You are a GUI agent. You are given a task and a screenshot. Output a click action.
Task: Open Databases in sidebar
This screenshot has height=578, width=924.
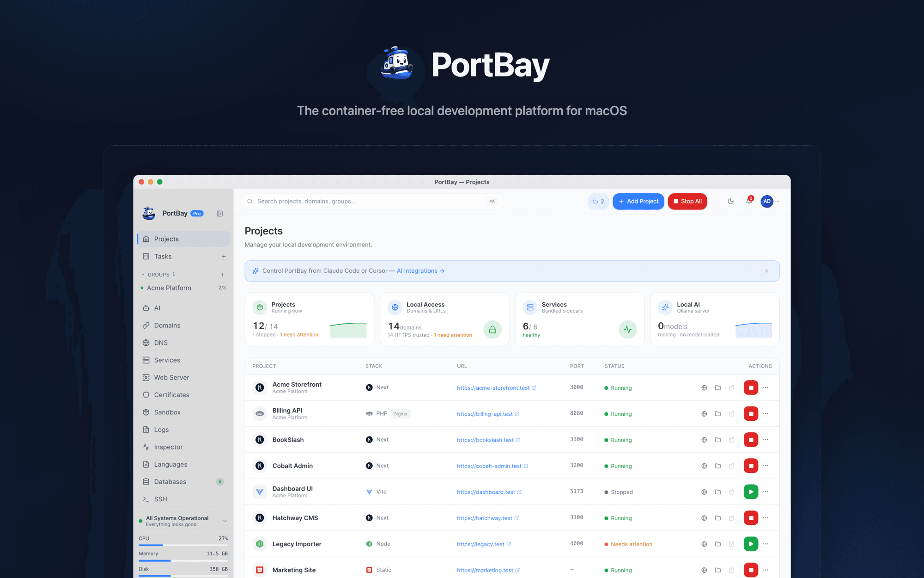click(x=183, y=482)
